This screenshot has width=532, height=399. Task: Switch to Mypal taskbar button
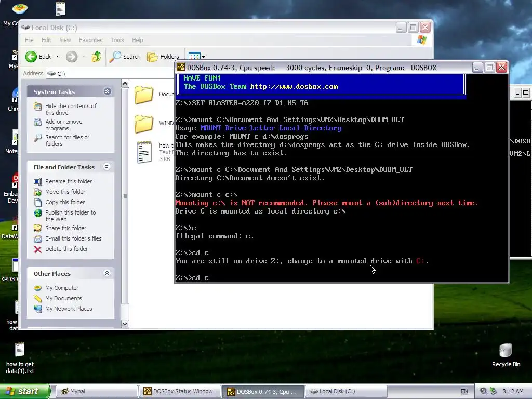click(96, 391)
